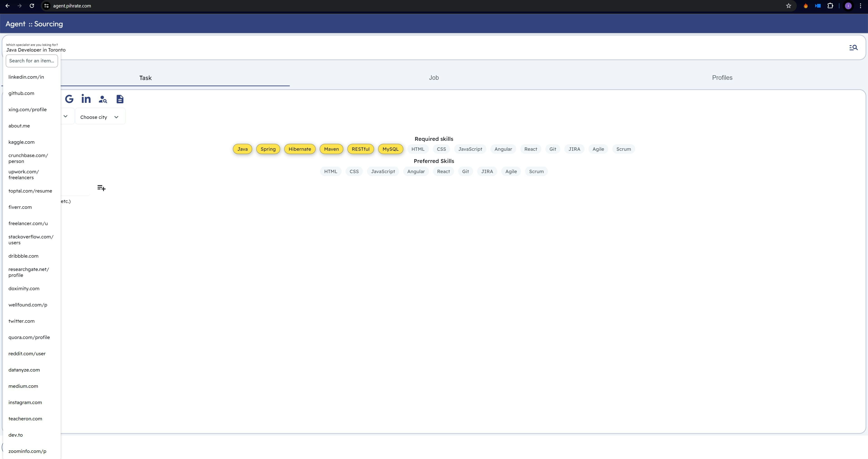Reload the page using browser refresh
The image size is (868, 459).
32,6
